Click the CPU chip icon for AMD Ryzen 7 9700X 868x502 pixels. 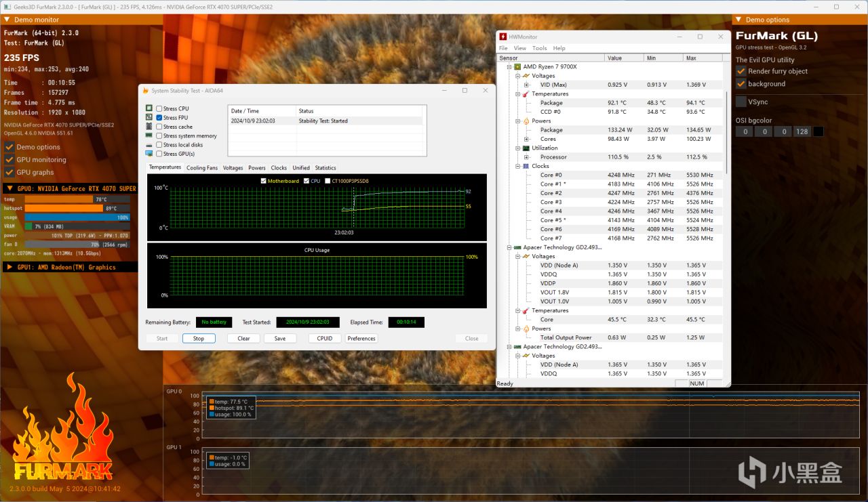click(517, 67)
